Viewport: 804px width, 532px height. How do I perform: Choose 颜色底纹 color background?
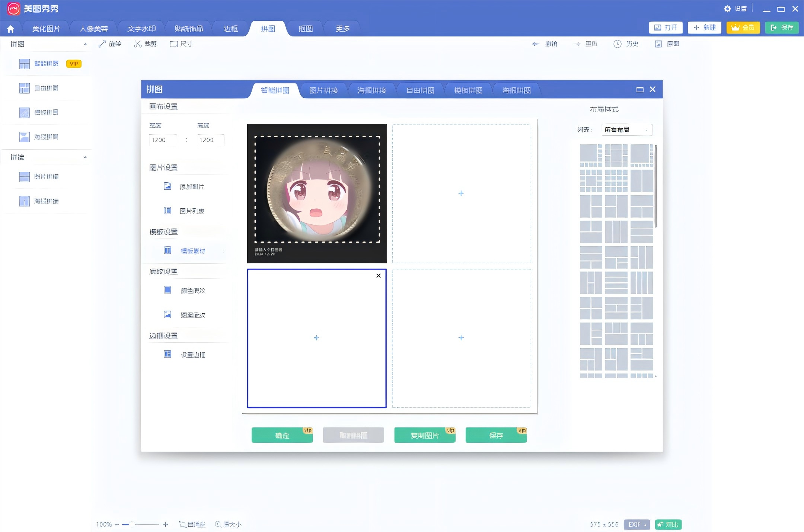tap(185, 290)
